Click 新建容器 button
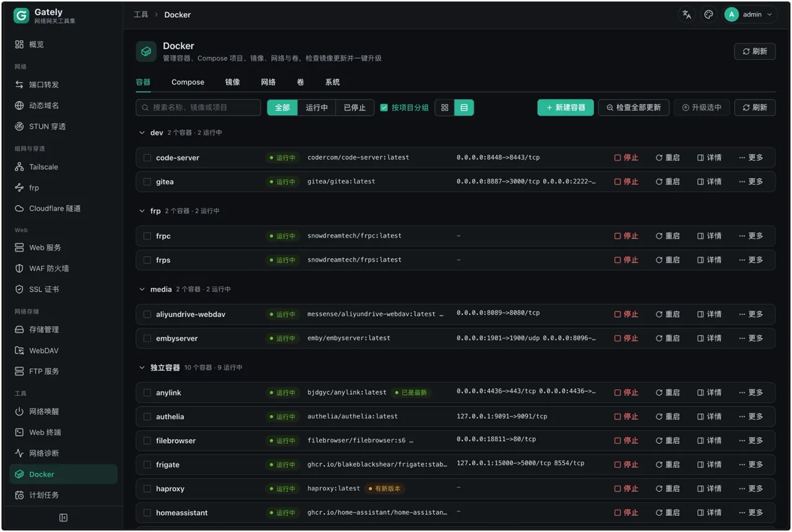This screenshot has height=532, width=792. [x=566, y=108]
